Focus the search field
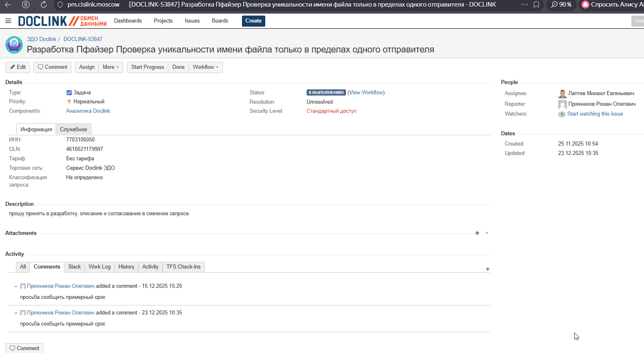The width and height of the screenshot is (644, 353). (637, 21)
